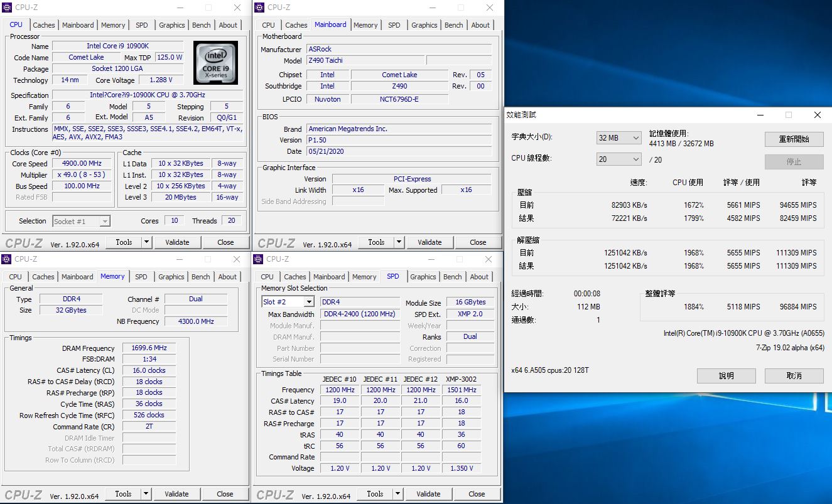Click the 說明 help button
Viewport: 832px width, 504px height.
click(727, 375)
